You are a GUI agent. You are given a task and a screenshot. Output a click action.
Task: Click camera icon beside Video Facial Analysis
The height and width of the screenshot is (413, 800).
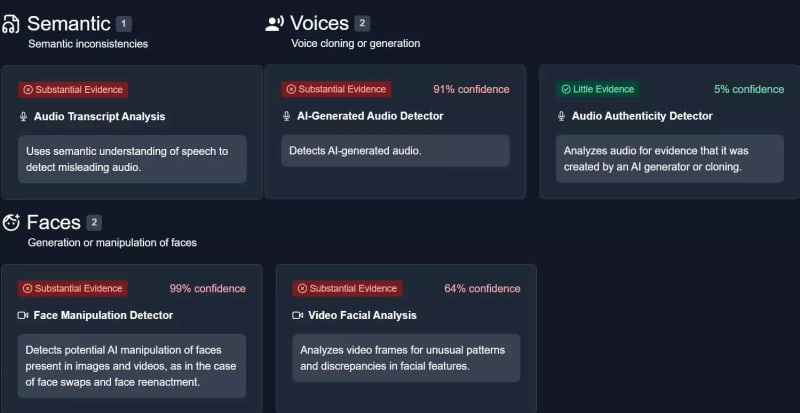tap(298, 315)
